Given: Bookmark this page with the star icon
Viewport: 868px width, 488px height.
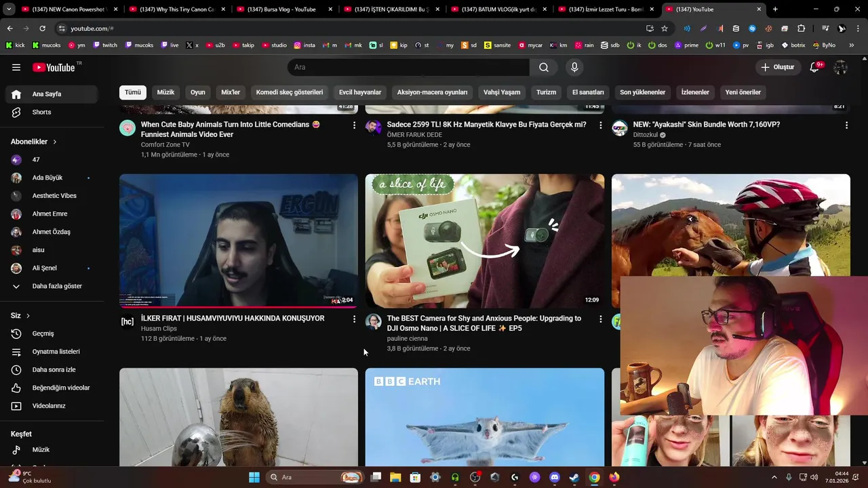Looking at the screenshot, I should [665, 28].
